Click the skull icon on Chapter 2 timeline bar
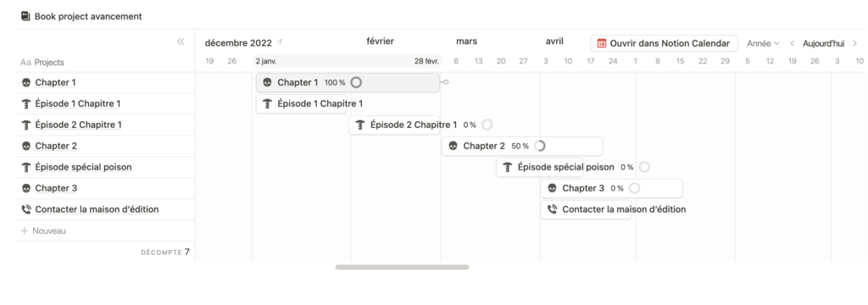Screen dimensions: 868x305 click(453, 146)
